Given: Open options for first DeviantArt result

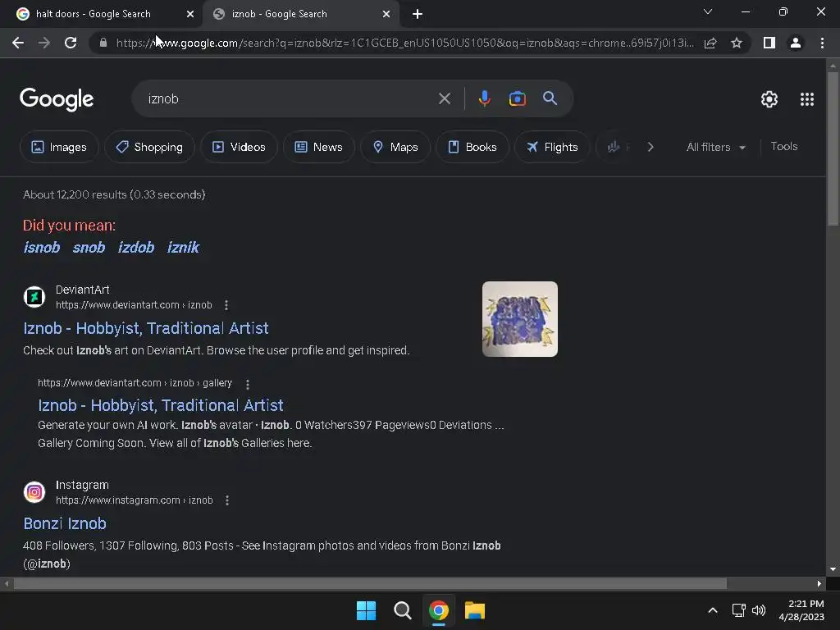Looking at the screenshot, I should (x=226, y=305).
